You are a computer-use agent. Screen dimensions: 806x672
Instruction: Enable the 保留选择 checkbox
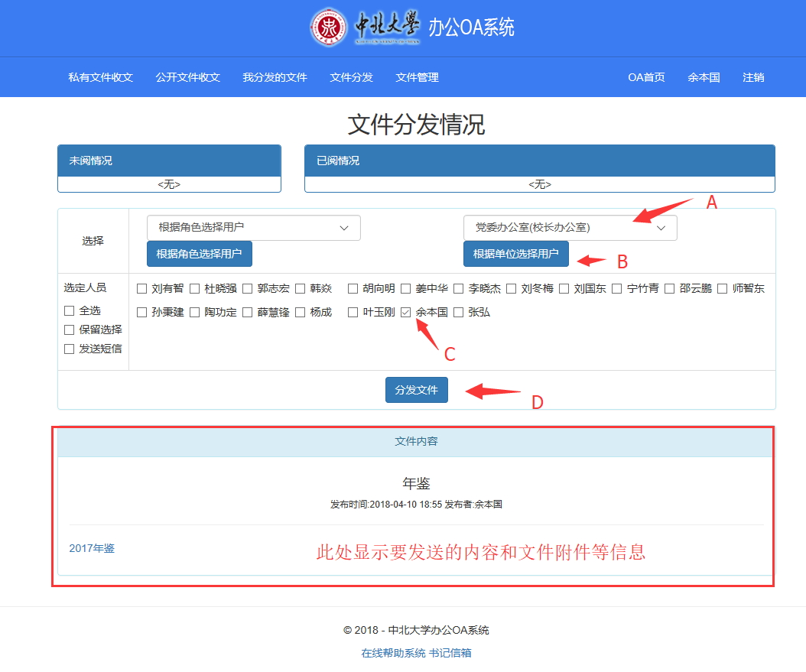click(x=70, y=330)
